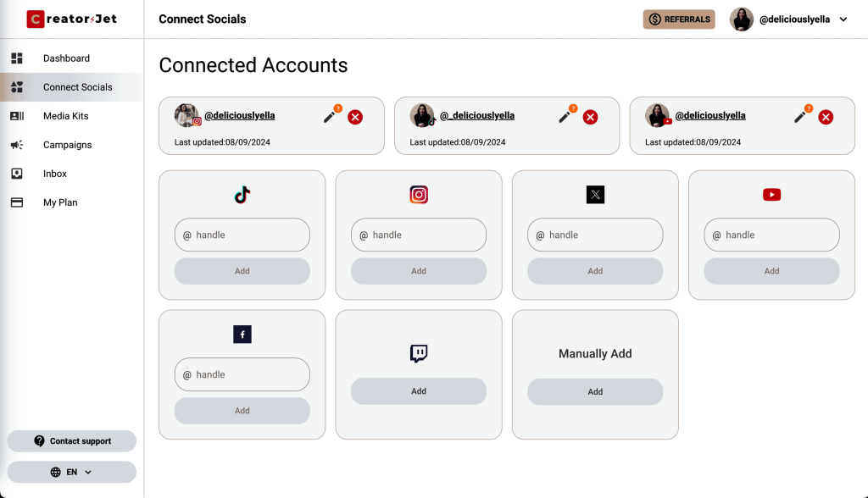Click the Referrals button

(x=679, y=19)
